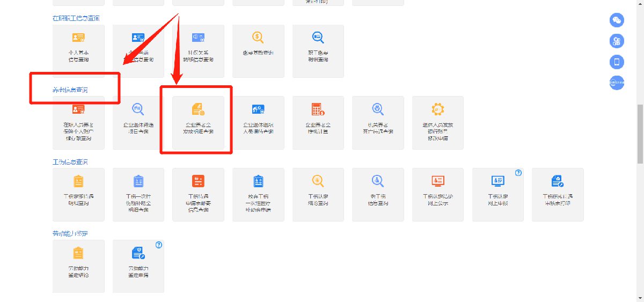Click the 在职职工信息查询 section heading
This screenshot has height=302, width=644.
[76, 18]
